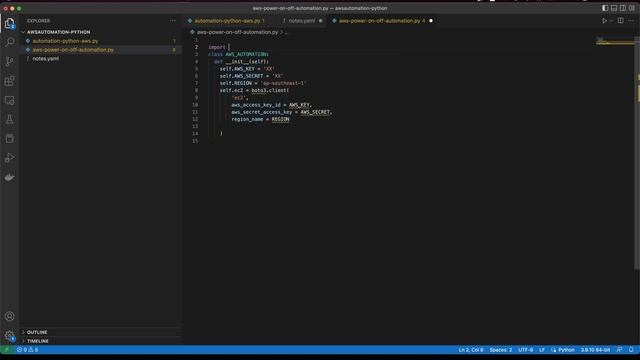Screen dimensions: 640x360
Task: Split the editor to the right
Action: 620,21
